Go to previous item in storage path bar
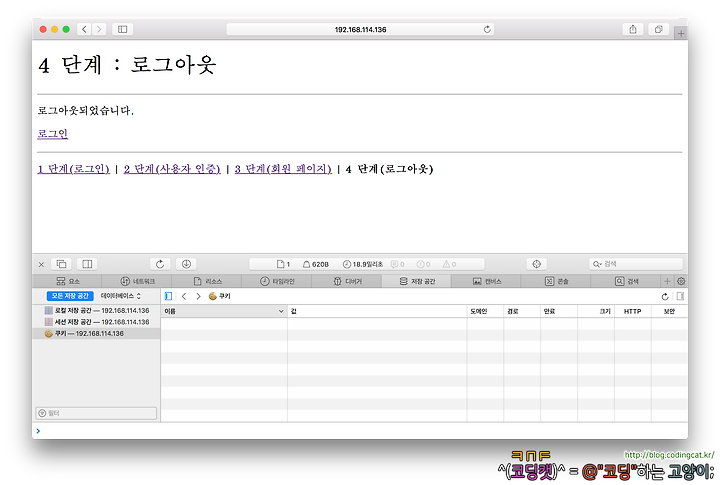 (184, 296)
